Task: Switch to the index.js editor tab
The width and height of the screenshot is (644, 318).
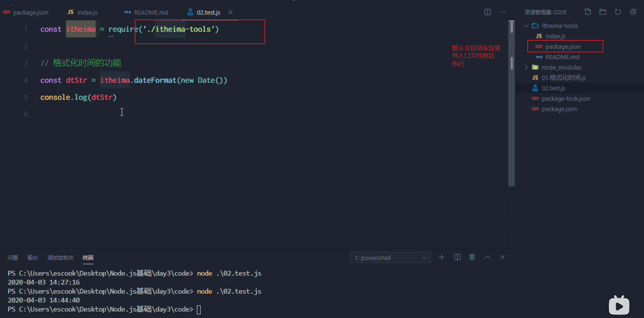Action: click(82, 12)
